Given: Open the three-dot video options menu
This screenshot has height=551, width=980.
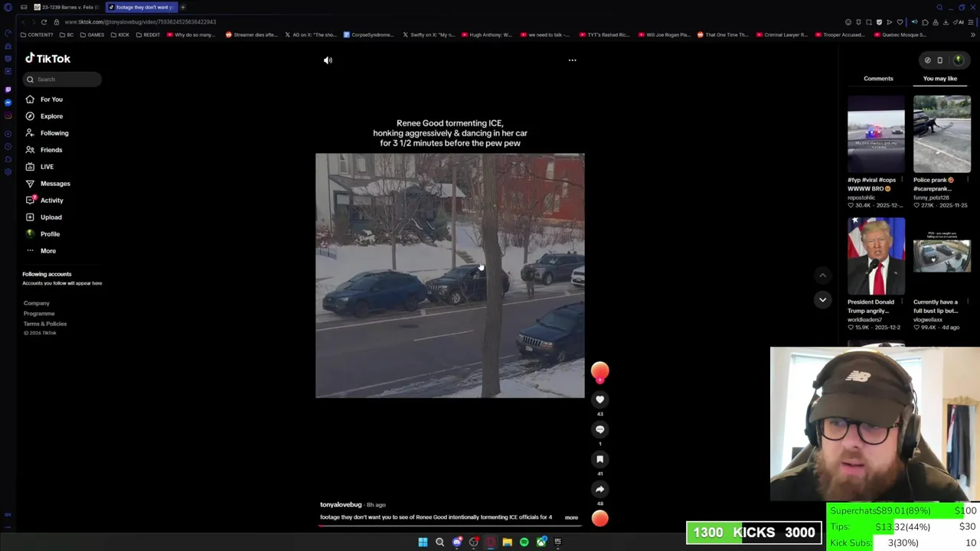Looking at the screenshot, I should point(572,60).
